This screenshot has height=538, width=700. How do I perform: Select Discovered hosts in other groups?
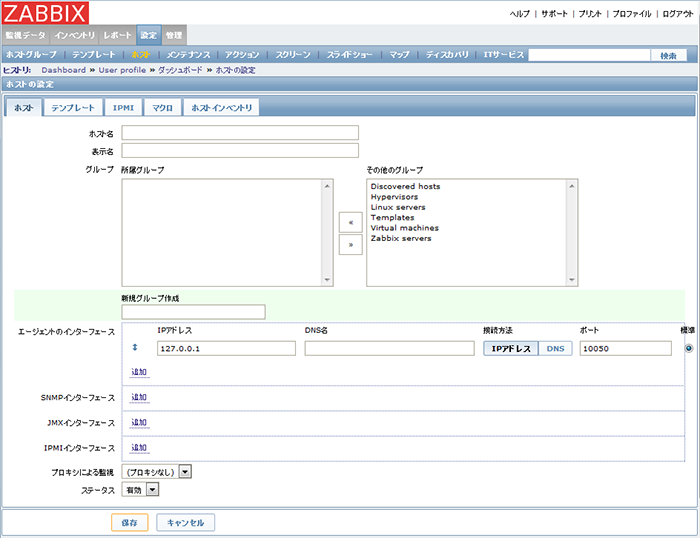click(405, 187)
